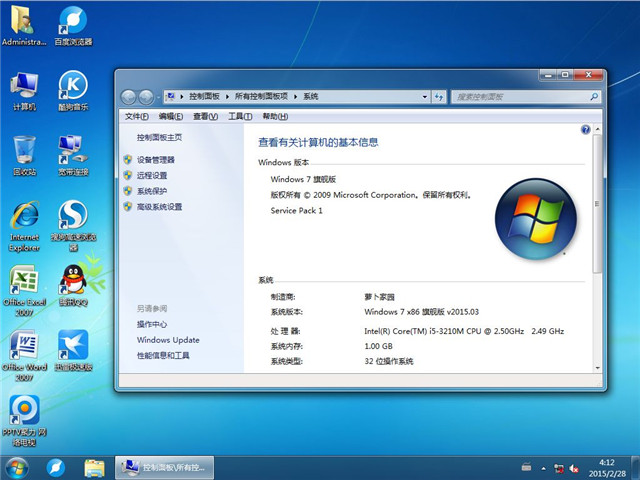Open 设备管理器 (Device Manager) link
640x480 pixels.
click(155, 160)
